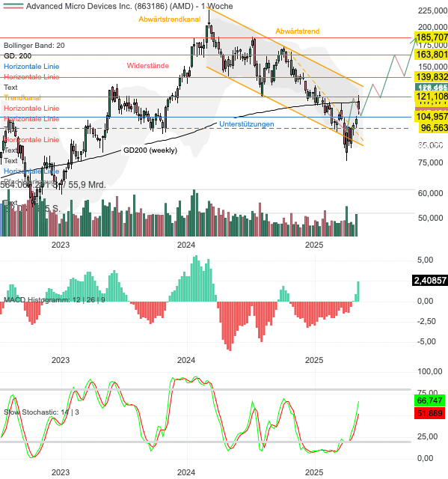Click the 60,000 volume axis label
This screenshot has height=479, width=448.
430,193
